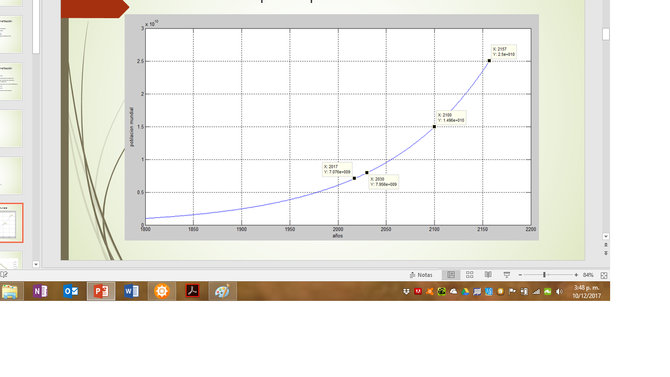Click network signal tray icon

[536, 292]
